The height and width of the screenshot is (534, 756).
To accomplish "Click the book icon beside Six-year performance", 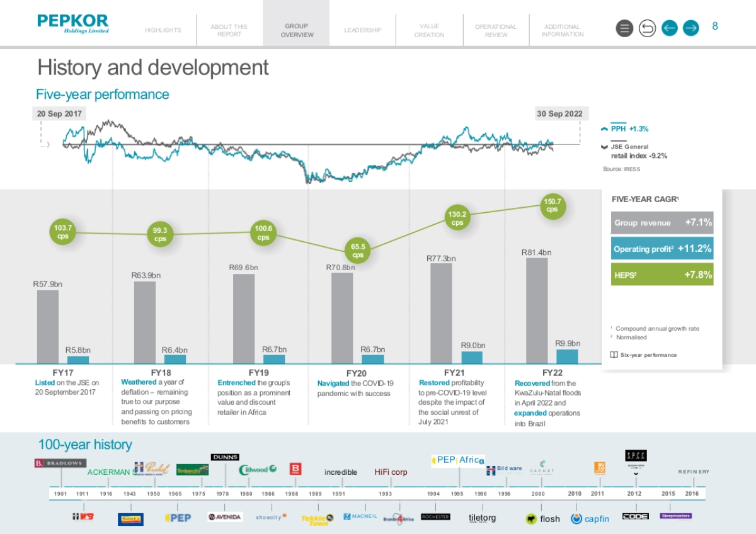I will (x=614, y=355).
